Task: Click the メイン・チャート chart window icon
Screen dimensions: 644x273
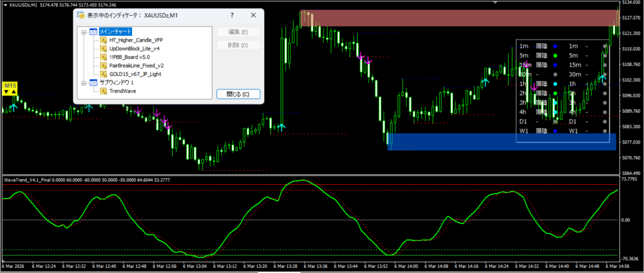Action: tap(93, 31)
